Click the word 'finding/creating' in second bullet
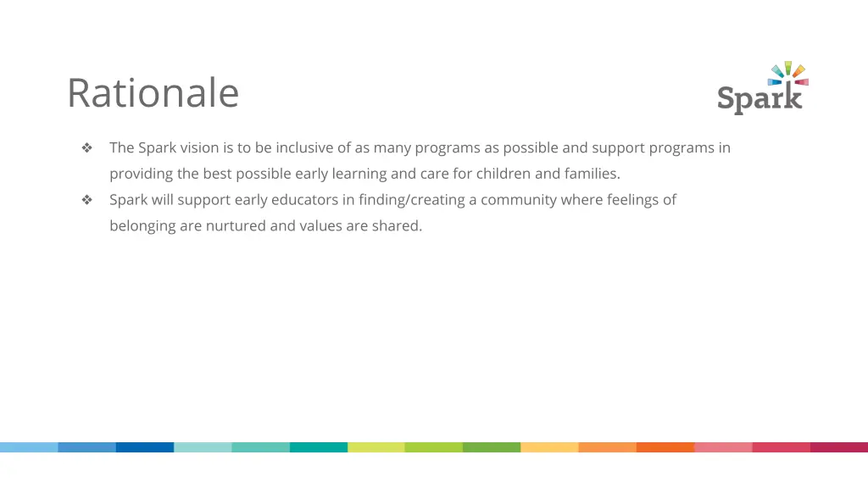This screenshot has width=868, height=488. (x=412, y=200)
